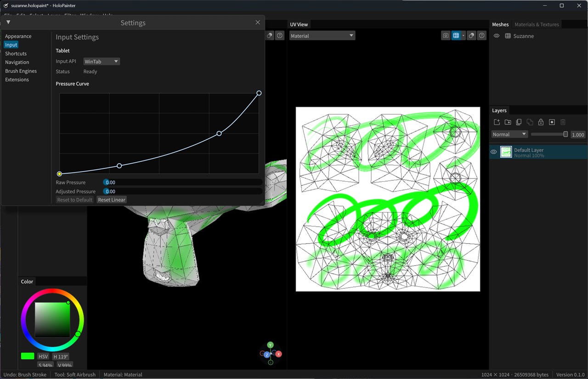Select the Default Layer thumbnail
588x379 pixels.
click(506, 152)
